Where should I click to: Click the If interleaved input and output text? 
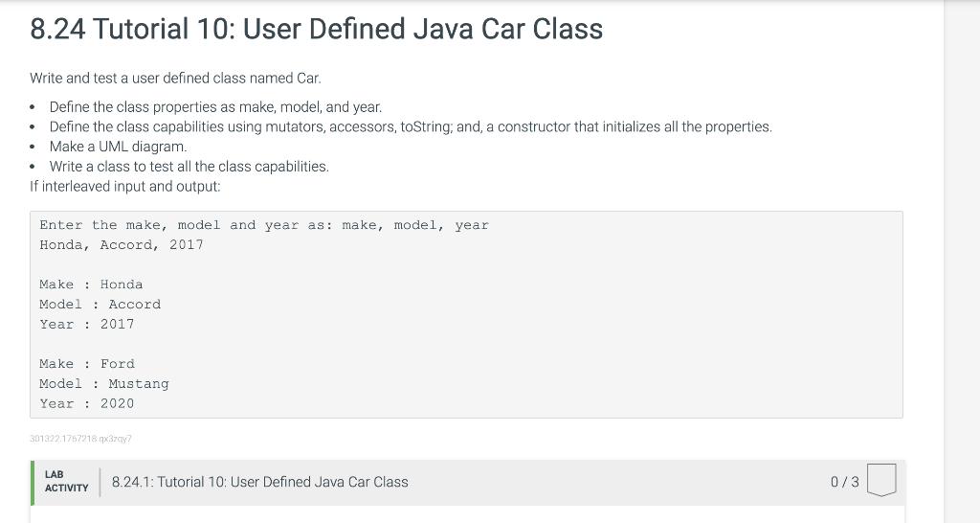pos(125,186)
